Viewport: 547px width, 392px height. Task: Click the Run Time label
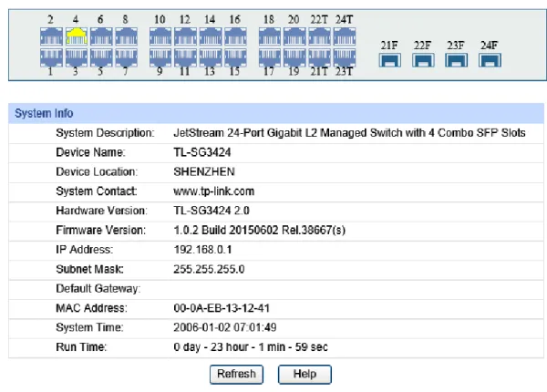click(x=81, y=347)
